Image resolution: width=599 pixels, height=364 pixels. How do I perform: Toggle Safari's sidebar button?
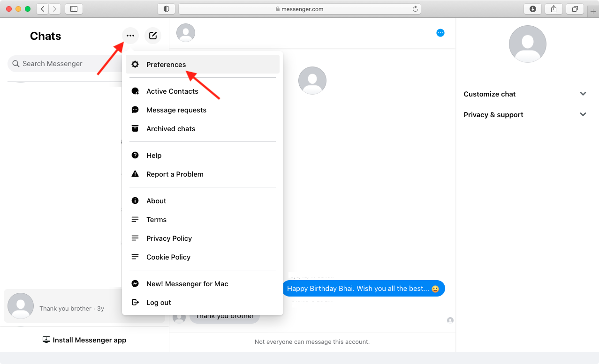[74, 9]
